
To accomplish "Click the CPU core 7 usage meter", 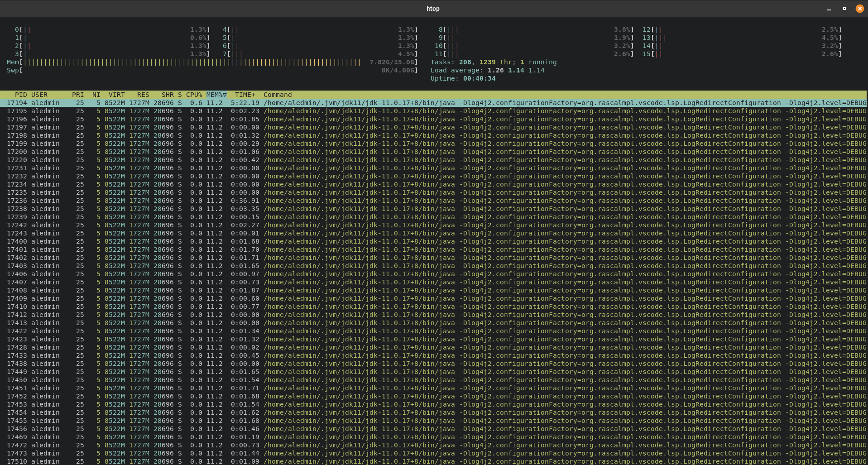I will click(317, 54).
